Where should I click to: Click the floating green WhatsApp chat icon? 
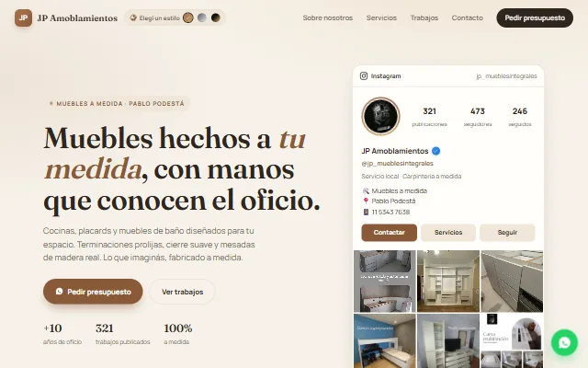pyautogui.click(x=564, y=342)
